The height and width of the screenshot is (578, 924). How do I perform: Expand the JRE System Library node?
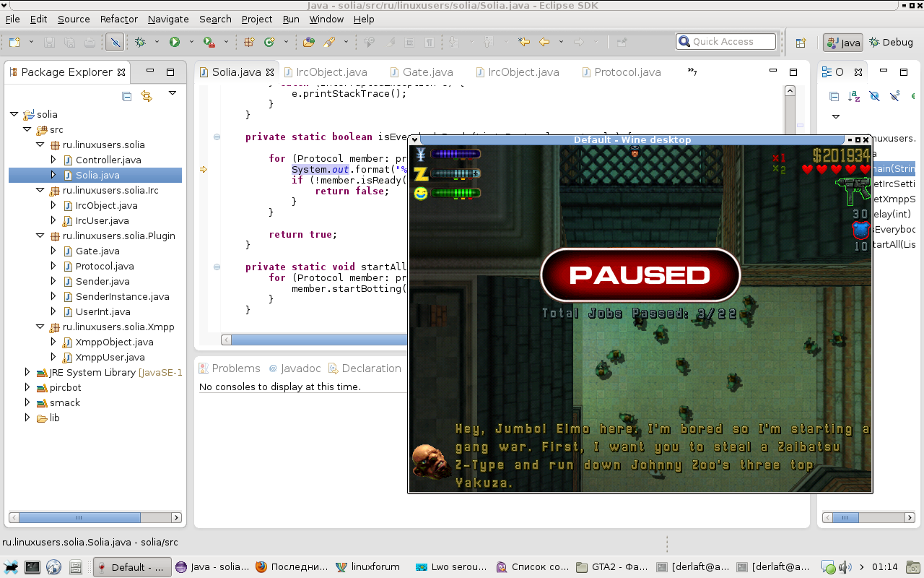click(27, 372)
